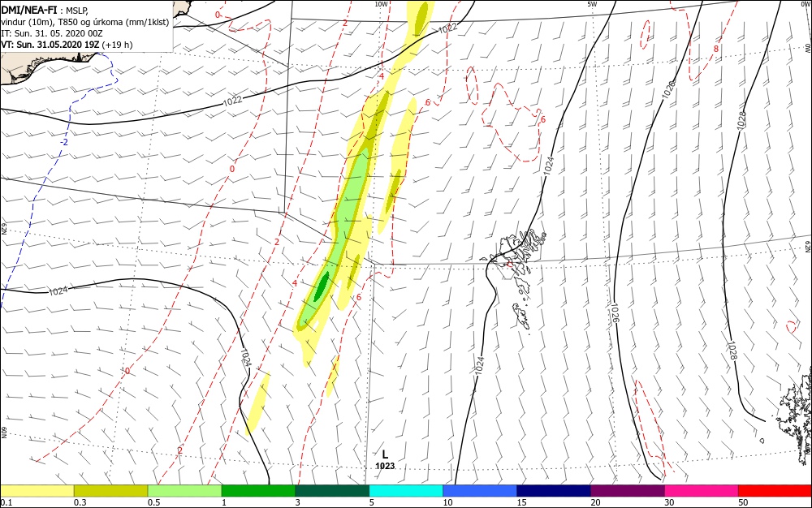Choose the navy 15 mm legend block
812x508 pixels.
point(554,491)
